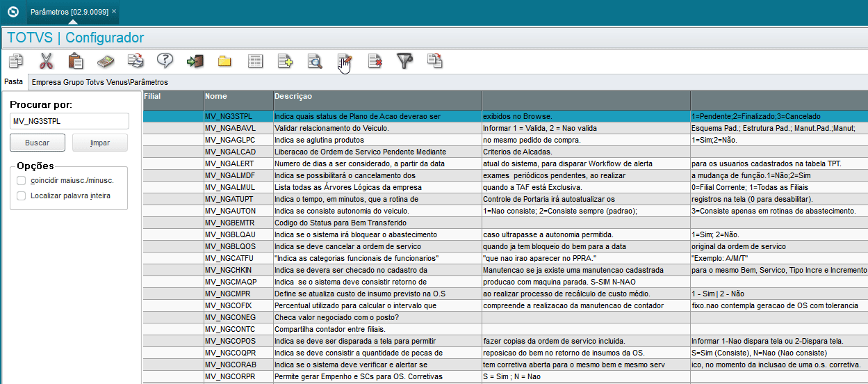
Task: Select the MV_NGALERT row
Action: coord(505,163)
